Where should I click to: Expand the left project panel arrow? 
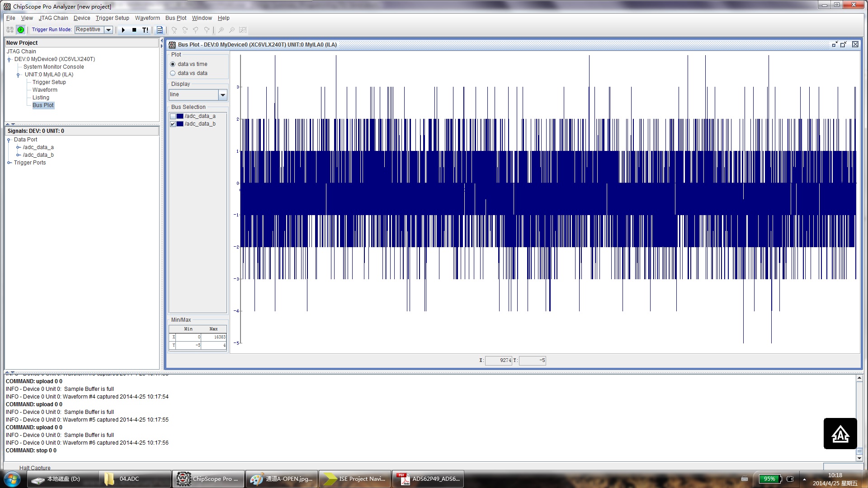coord(161,46)
